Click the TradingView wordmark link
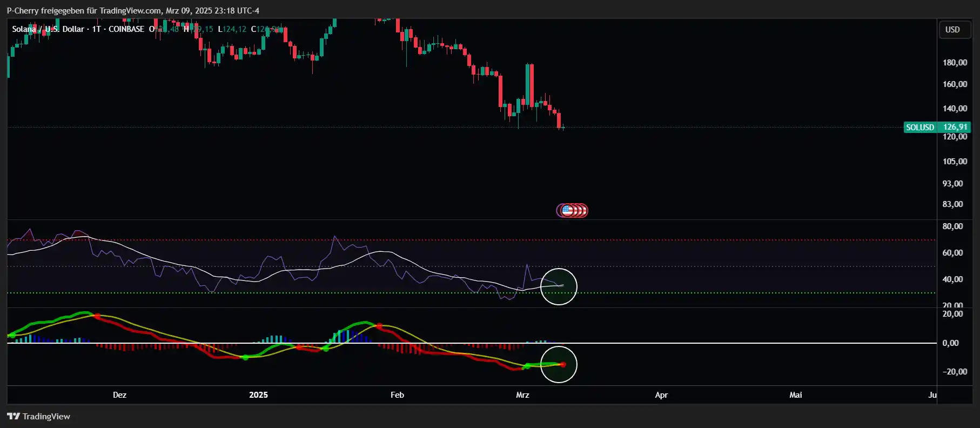 pos(46,416)
